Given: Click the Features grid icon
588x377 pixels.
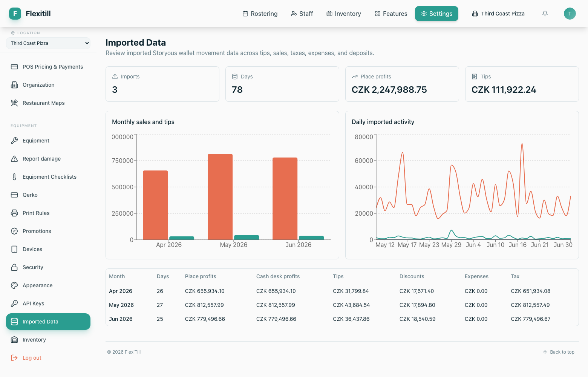Looking at the screenshot, I should point(378,14).
